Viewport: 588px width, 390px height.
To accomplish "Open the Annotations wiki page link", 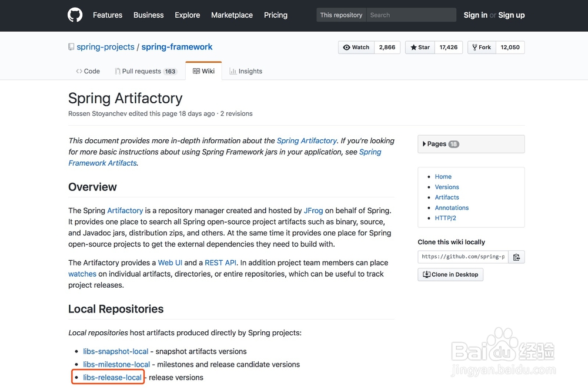I will (452, 207).
